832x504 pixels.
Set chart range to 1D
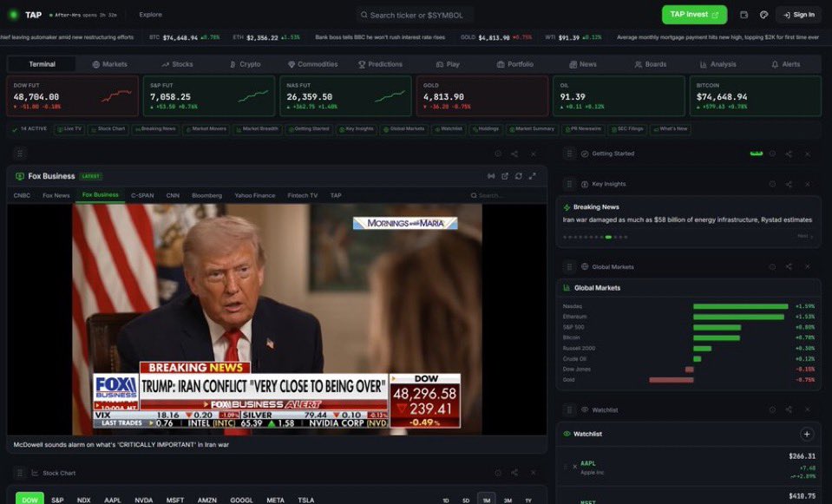[x=446, y=501]
